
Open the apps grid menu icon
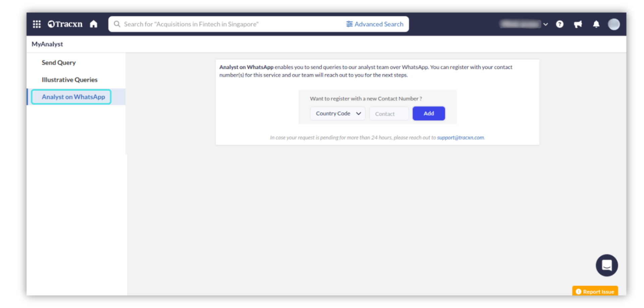tap(37, 24)
